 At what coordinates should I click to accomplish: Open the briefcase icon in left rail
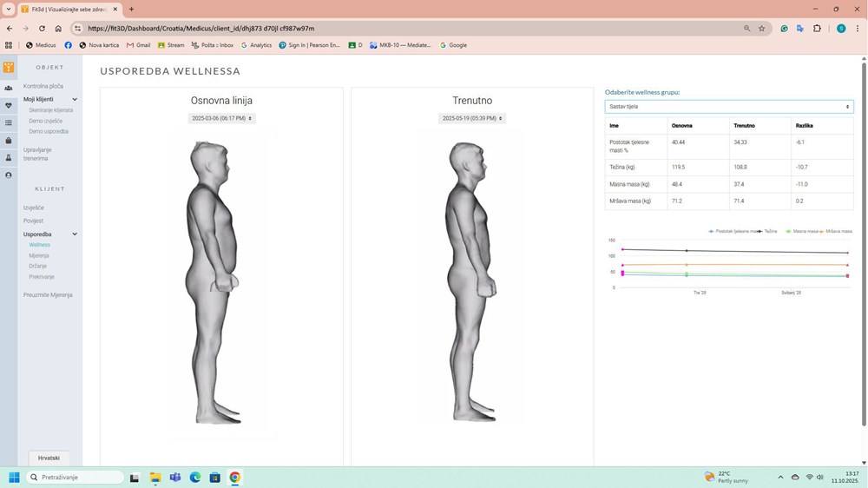coord(9,141)
